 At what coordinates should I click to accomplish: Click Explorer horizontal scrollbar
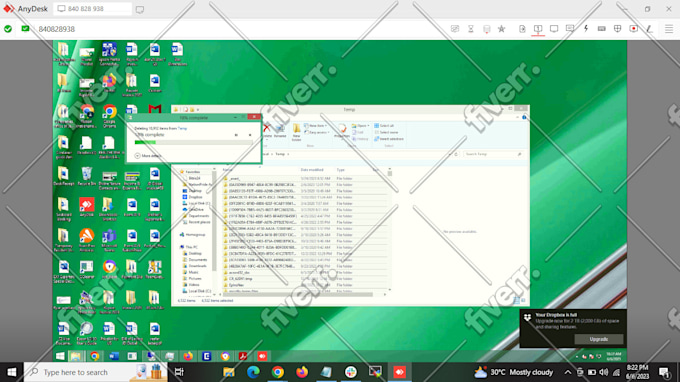pos(299,294)
